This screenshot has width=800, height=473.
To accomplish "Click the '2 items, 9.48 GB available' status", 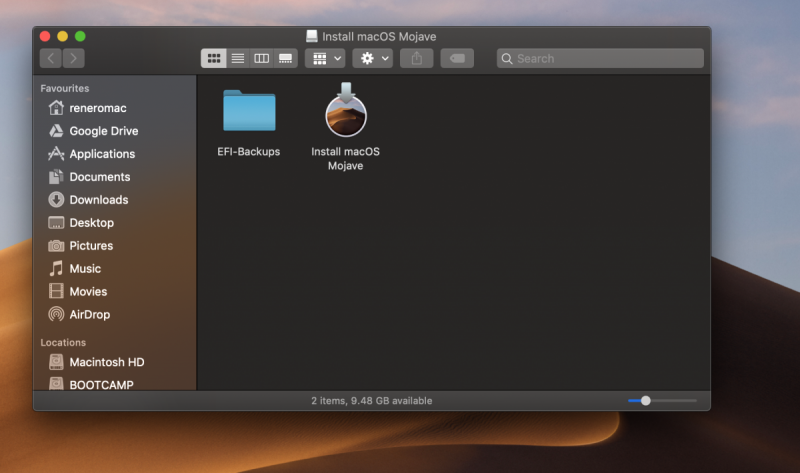I will pos(371,401).
